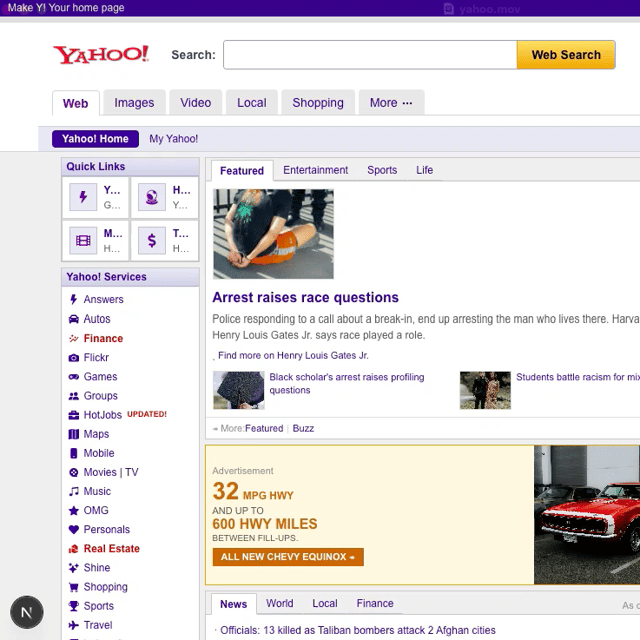640x640 pixels.
Task: Click the lightning bolt Quick Links icon
Action: [83, 197]
